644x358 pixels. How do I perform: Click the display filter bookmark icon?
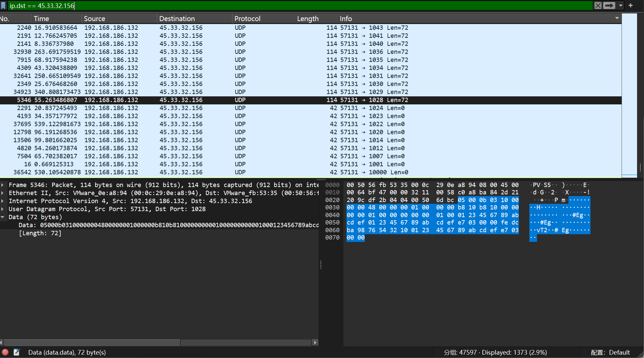[3, 6]
